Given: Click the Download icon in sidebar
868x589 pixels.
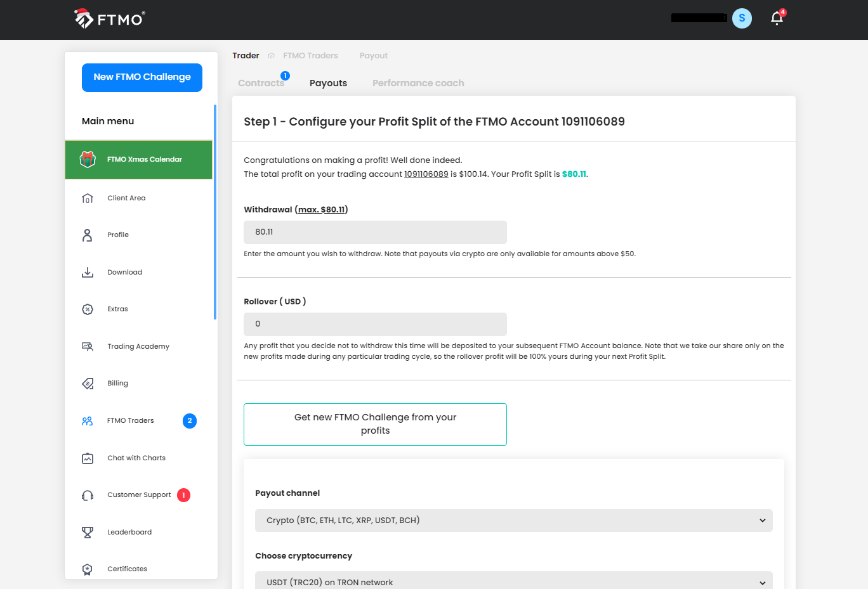Looking at the screenshot, I should coord(88,272).
